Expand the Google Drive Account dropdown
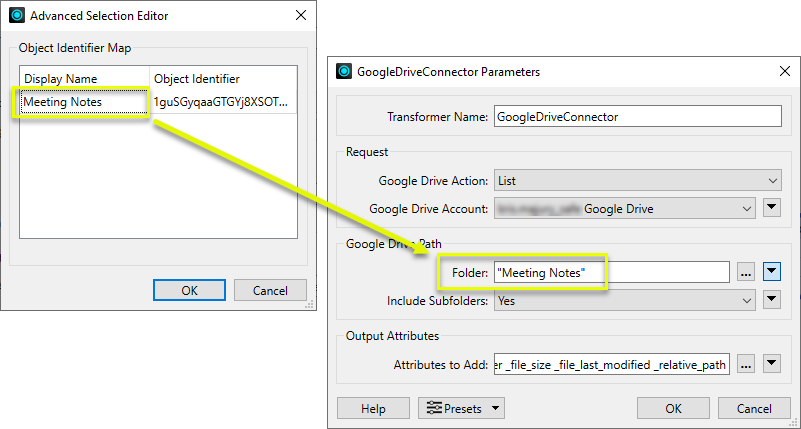The image size is (801, 429). click(623, 208)
